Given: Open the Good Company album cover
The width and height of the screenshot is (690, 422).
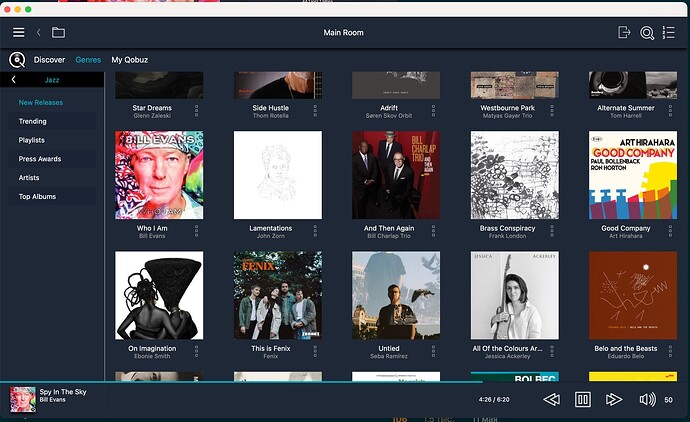Looking at the screenshot, I should click(633, 175).
